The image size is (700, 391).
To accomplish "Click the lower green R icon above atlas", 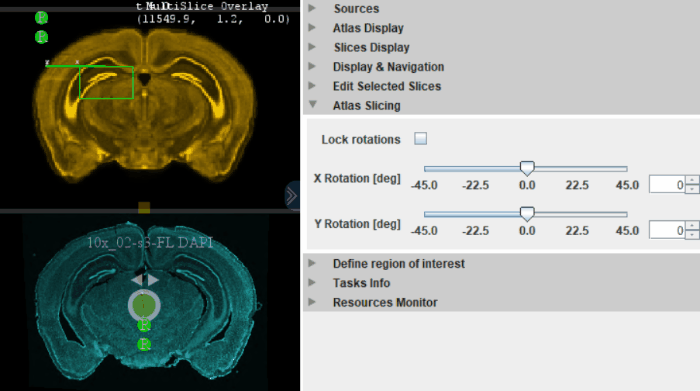I will pyautogui.click(x=41, y=37).
